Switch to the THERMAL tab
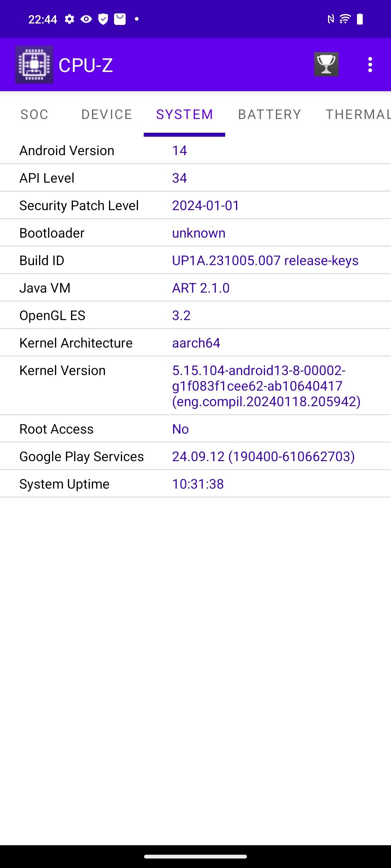391x868 pixels. pos(358,114)
